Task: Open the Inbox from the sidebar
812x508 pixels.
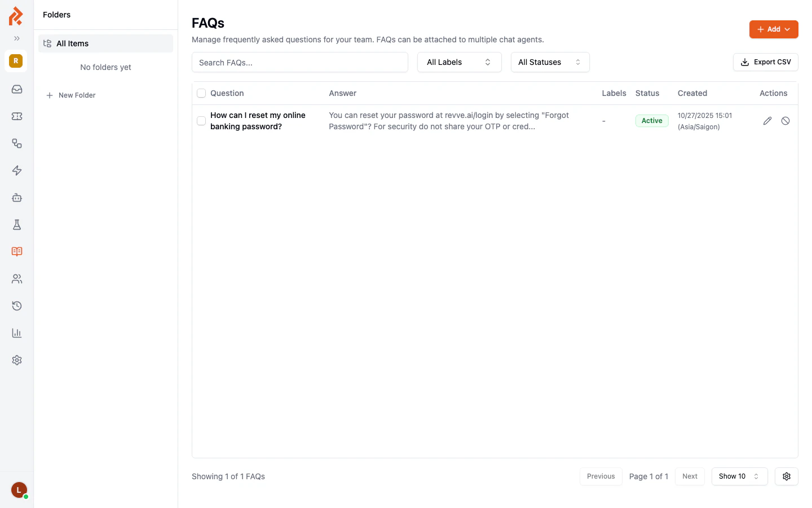Action: [x=16, y=89]
